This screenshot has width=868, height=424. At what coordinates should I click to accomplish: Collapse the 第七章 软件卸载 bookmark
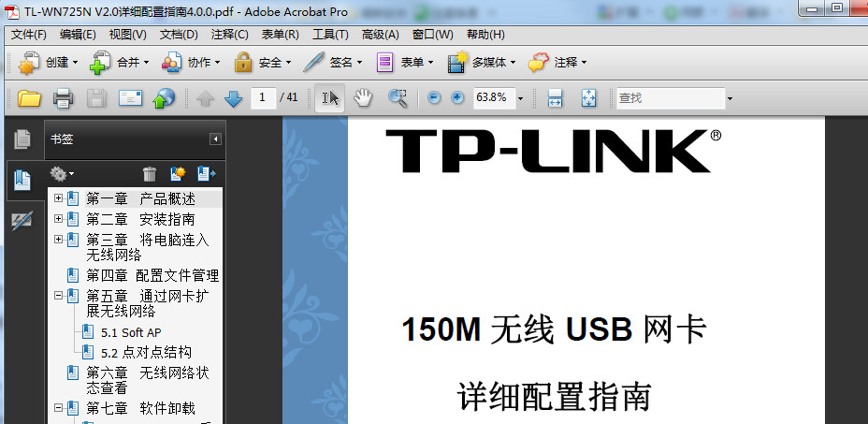pos(58,408)
